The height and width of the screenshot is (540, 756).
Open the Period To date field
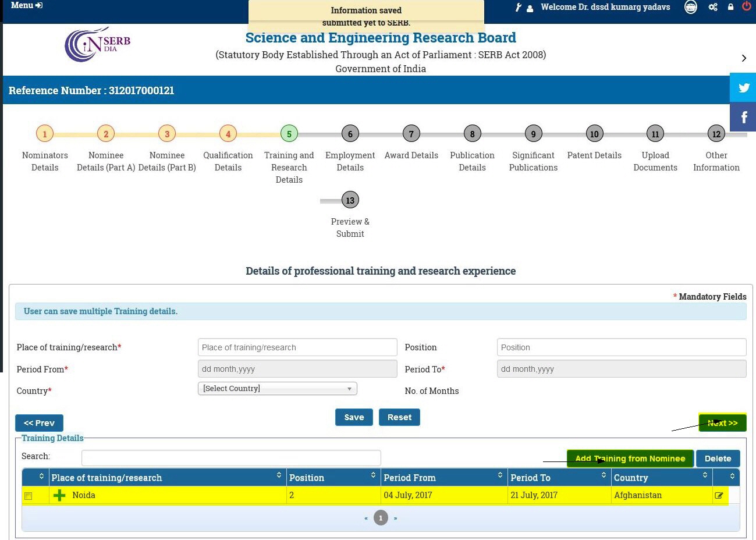[622, 369]
